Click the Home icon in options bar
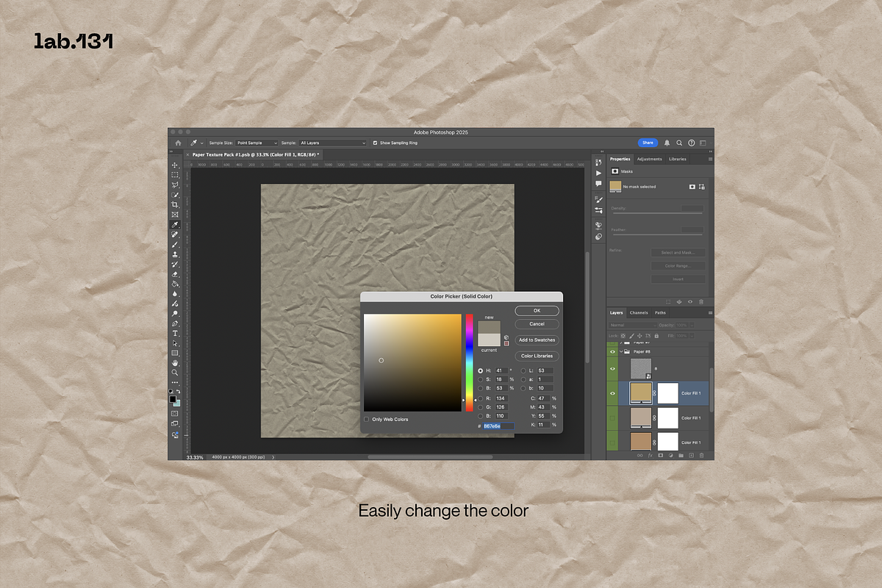This screenshot has width=882, height=588. point(178,143)
